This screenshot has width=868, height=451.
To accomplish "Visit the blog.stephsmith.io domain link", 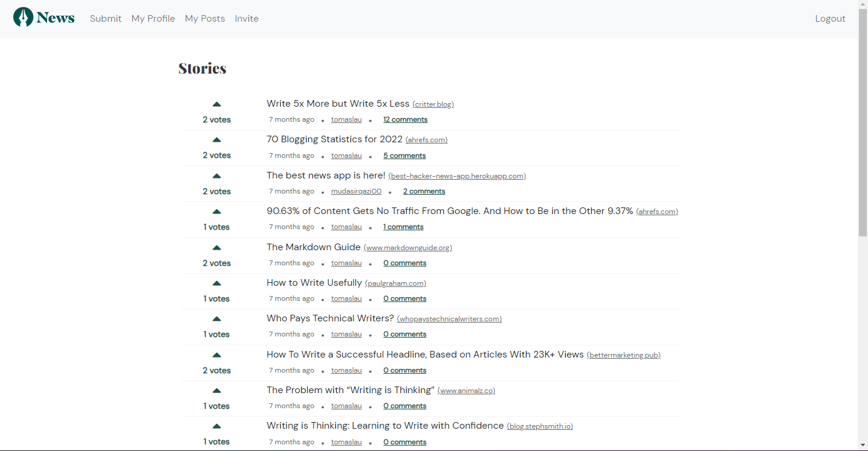I will 540,426.
